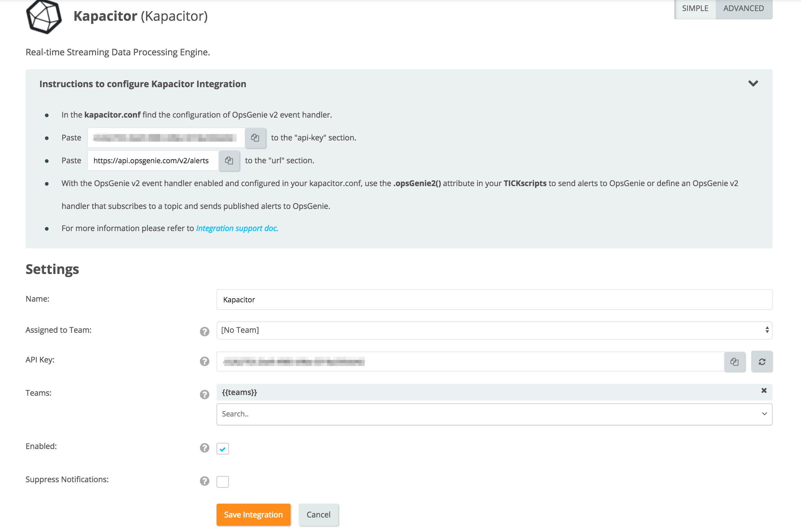
Task: Copy the API Key in Settings
Action: (734, 361)
